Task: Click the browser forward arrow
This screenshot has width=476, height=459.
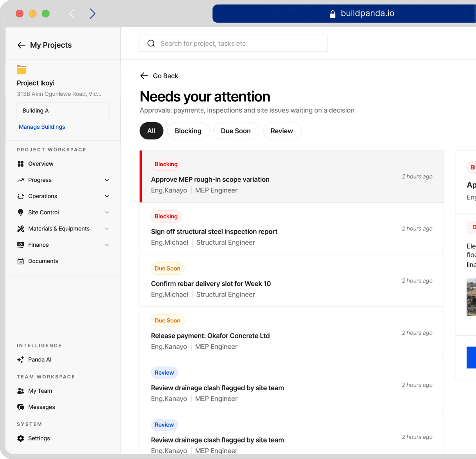Action: pos(92,14)
